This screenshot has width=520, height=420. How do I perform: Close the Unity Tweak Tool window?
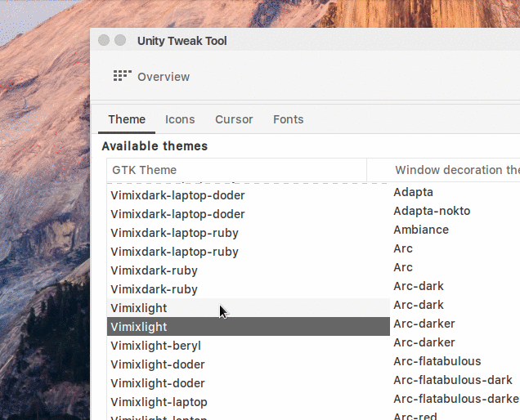pos(104,40)
